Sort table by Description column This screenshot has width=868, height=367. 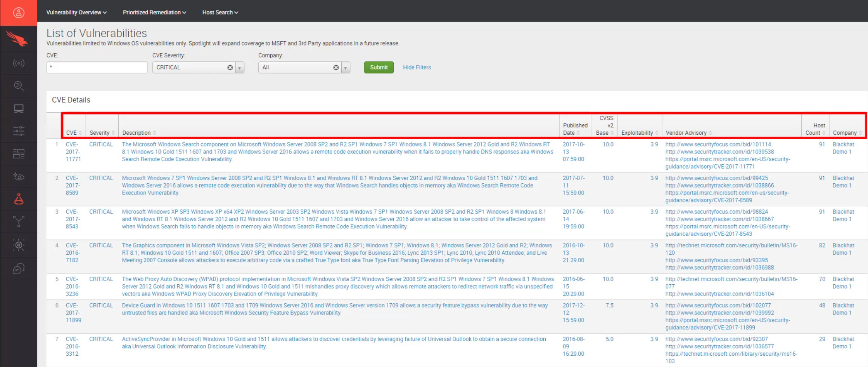139,133
